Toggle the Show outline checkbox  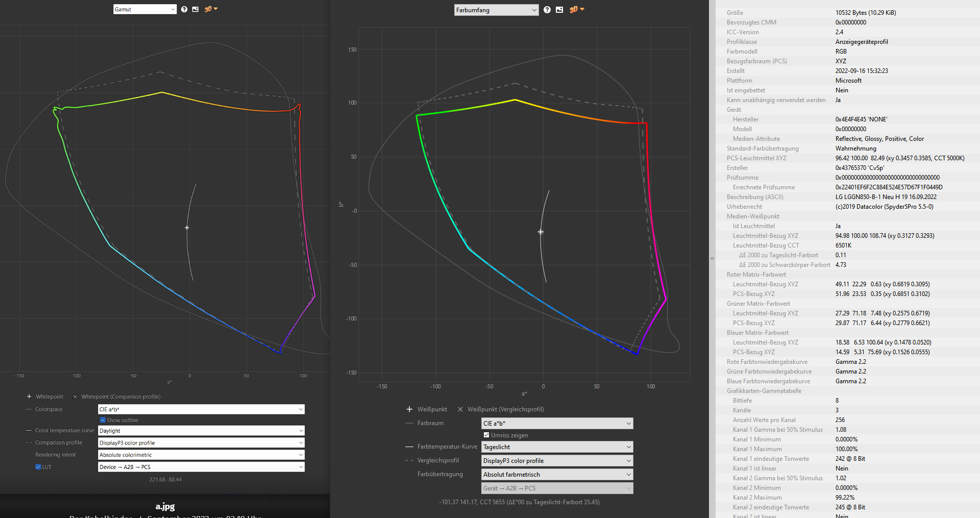103,420
